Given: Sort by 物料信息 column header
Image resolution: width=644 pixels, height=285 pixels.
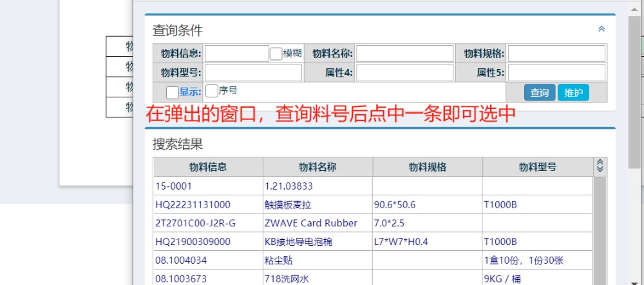Looking at the screenshot, I should tap(207, 167).
